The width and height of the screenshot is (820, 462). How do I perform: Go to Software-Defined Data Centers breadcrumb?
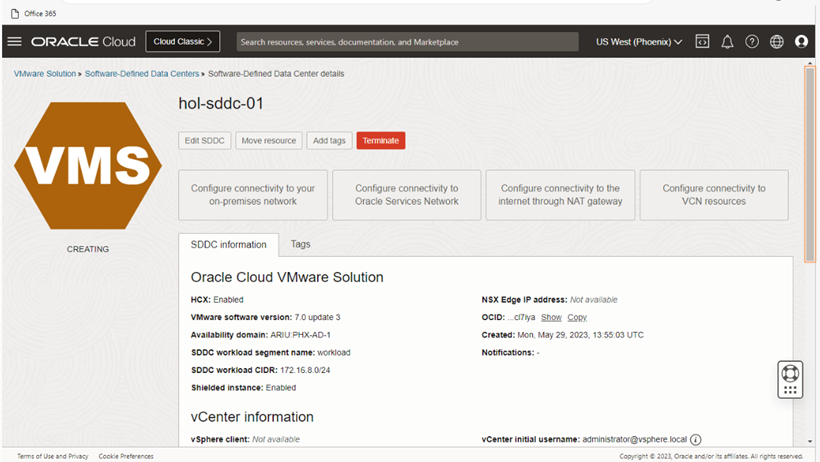click(x=142, y=74)
